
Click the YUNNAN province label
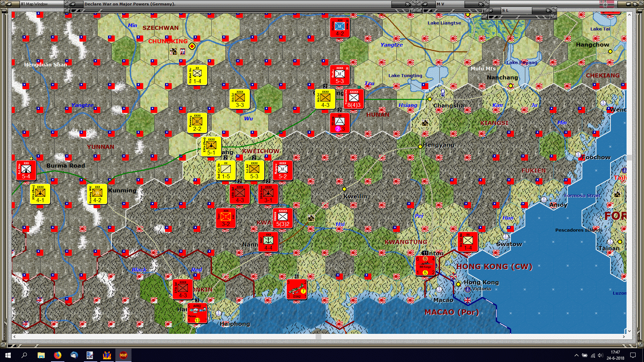click(101, 147)
